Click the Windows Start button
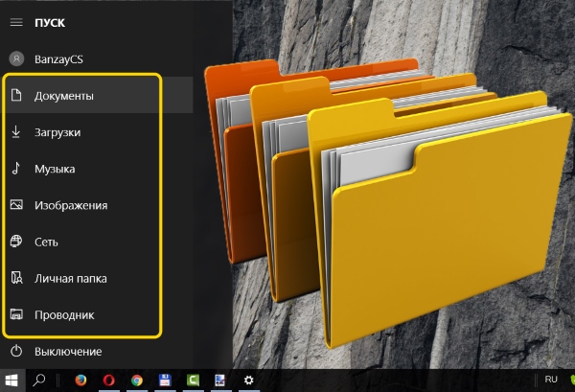This screenshot has height=392, width=575. point(13,380)
